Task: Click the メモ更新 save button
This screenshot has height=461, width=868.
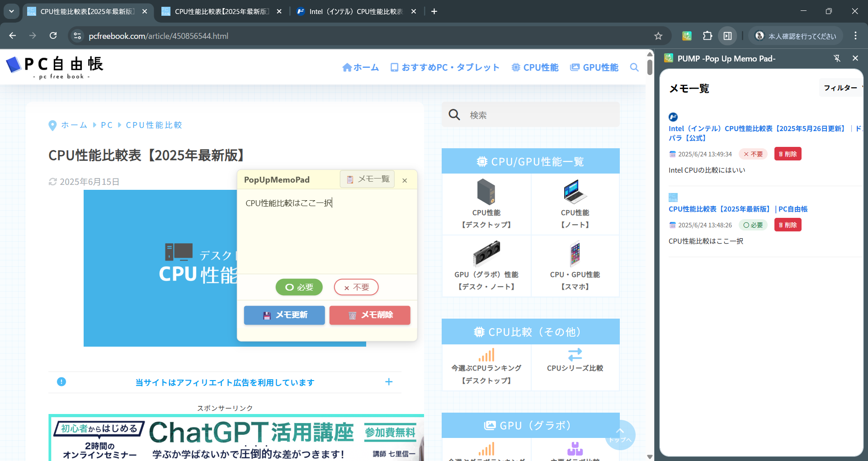Action: click(284, 315)
